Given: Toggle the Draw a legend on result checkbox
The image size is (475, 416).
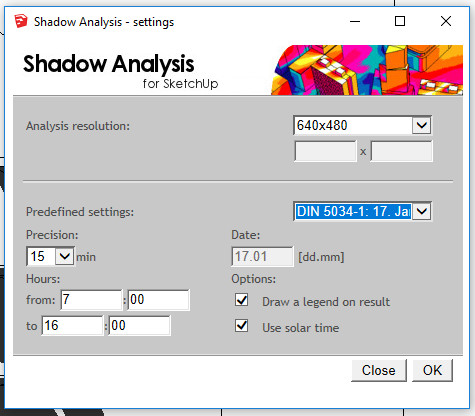Looking at the screenshot, I should click(241, 300).
